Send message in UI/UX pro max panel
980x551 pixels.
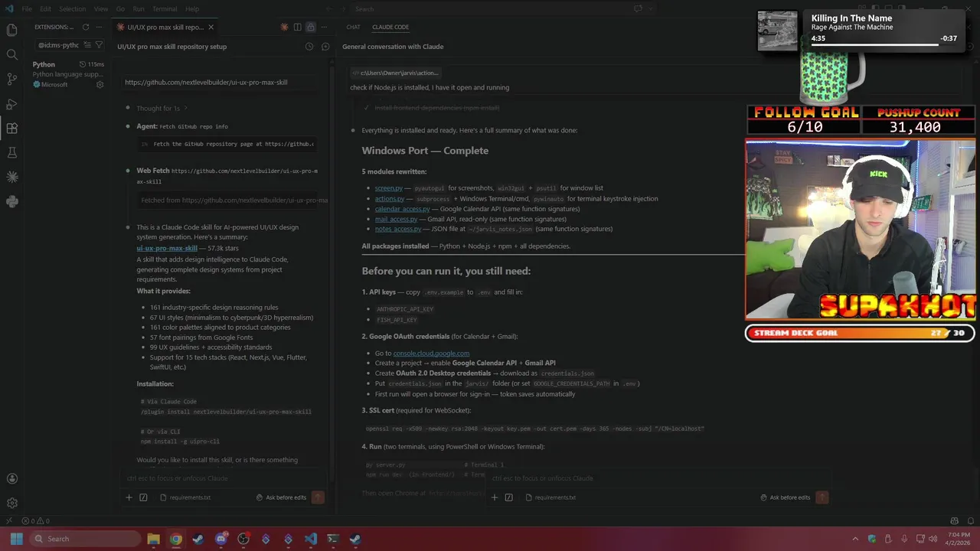[x=318, y=497]
